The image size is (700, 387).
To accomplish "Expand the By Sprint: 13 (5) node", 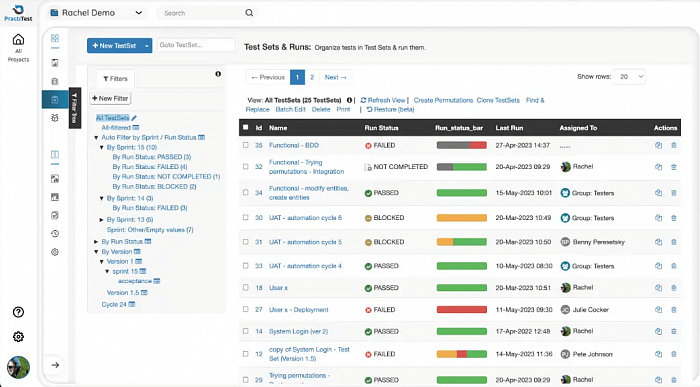I will point(101,220).
